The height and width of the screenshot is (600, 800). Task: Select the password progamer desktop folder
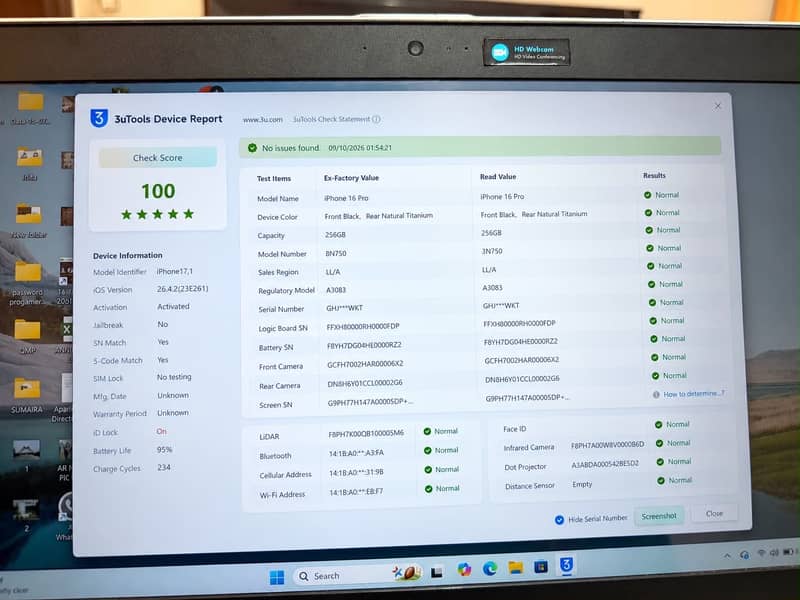click(x=28, y=283)
